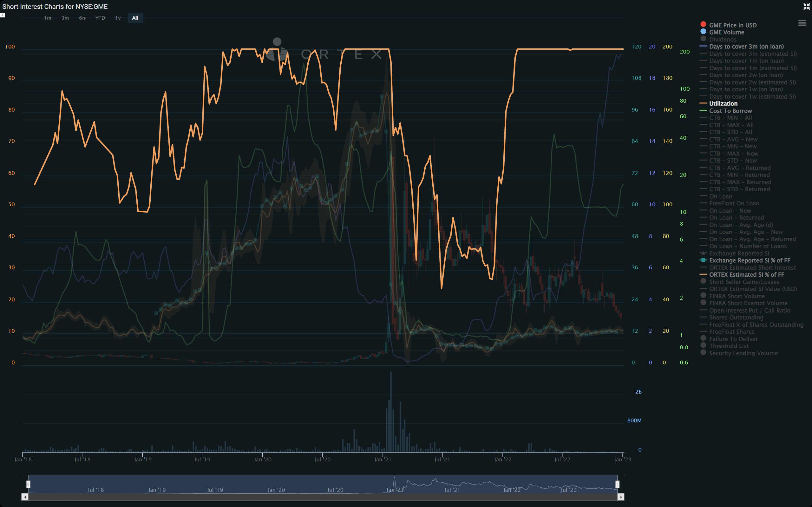Switch zoom range to 6m
The height and width of the screenshot is (507, 812).
pyautogui.click(x=82, y=18)
